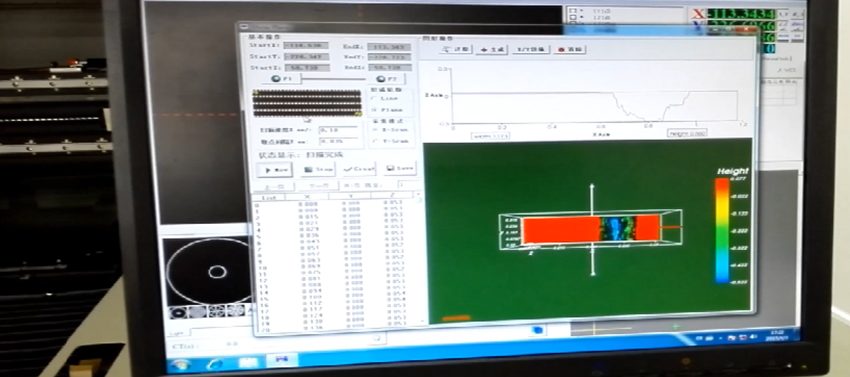Click the red clear chart button
The image size is (850, 377).
point(569,49)
